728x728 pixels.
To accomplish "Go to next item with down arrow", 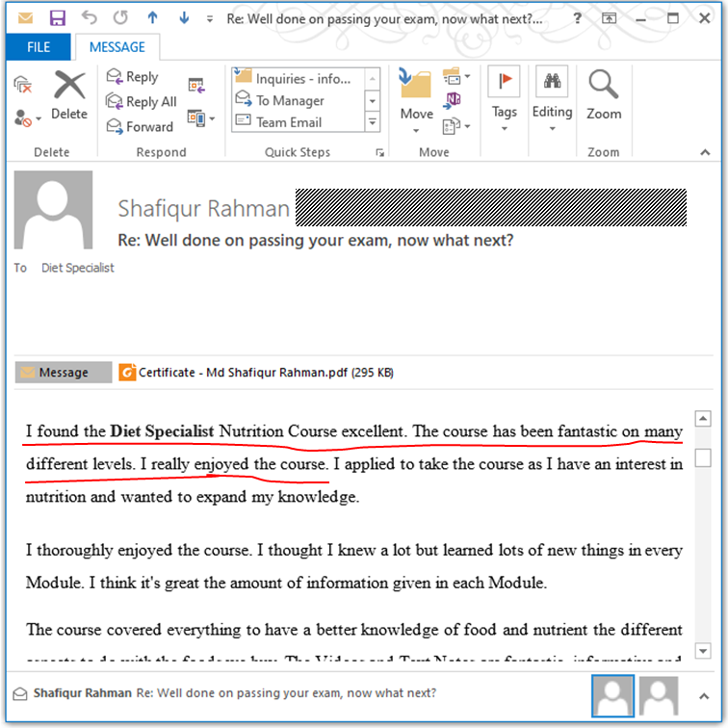I will 184,17.
